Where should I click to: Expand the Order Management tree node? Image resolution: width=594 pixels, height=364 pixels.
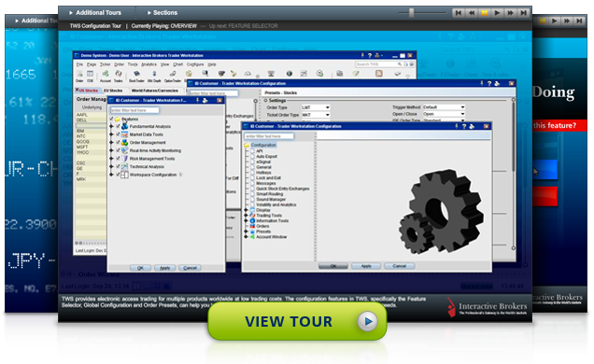tap(111, 143)
